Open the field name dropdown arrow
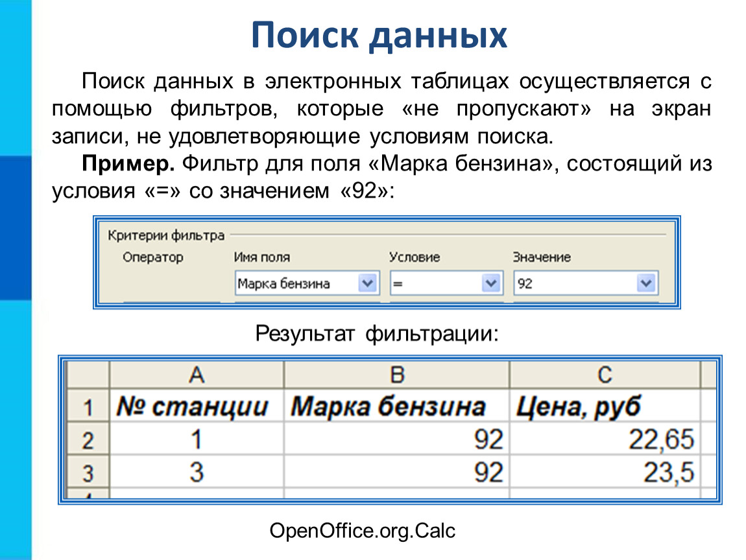The height and width of the screenshot is (560, 746). [x=367, y=283]
